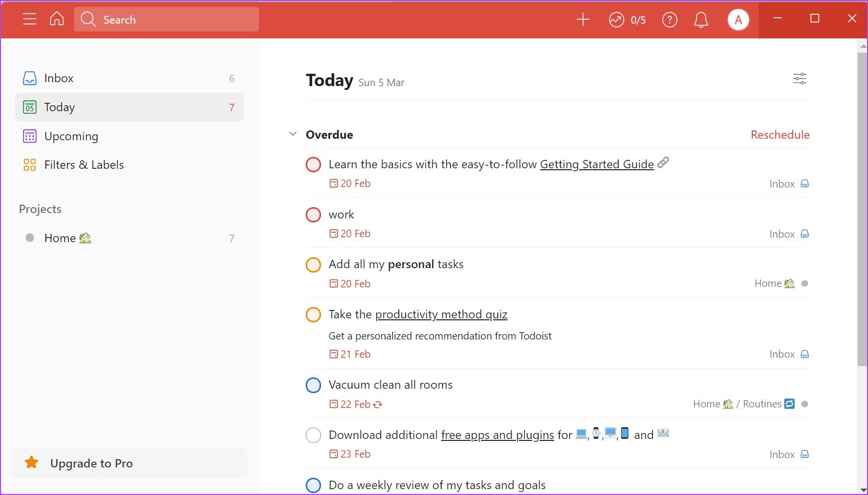868x495 pixels.
Task: Open Home project in sidebar
Action: [x=129, y=238]
